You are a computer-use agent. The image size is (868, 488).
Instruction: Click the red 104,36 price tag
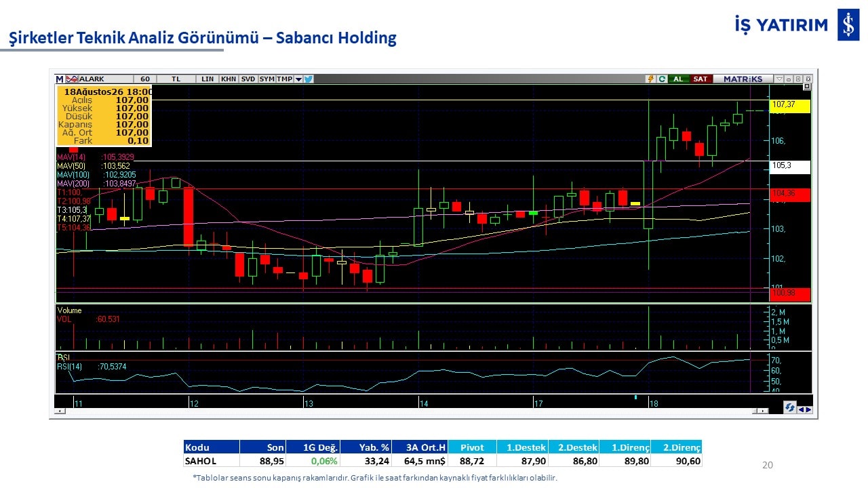pyautogui.click(x=790, y=195)
